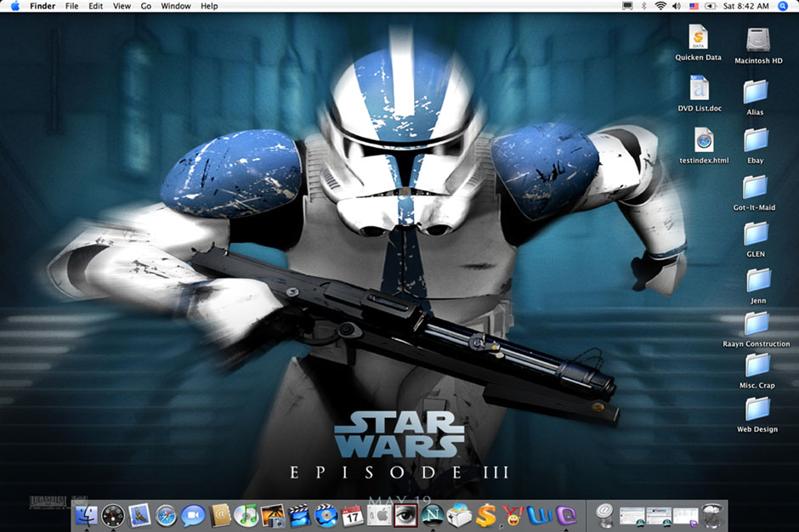Restore second minimized Netscape window in Dock
Image resolution: width=799 pixels, height=532 pixels.
click(x=659, y=516)
